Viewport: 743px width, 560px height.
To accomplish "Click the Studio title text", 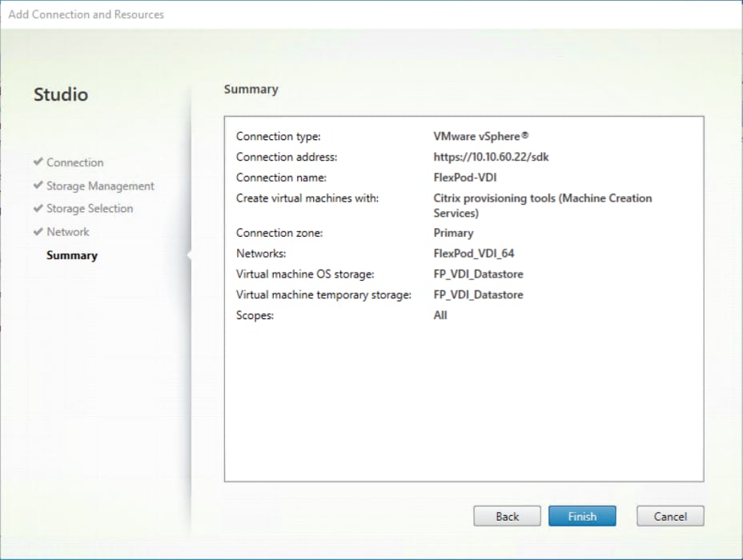I will [x=61, y=94].
